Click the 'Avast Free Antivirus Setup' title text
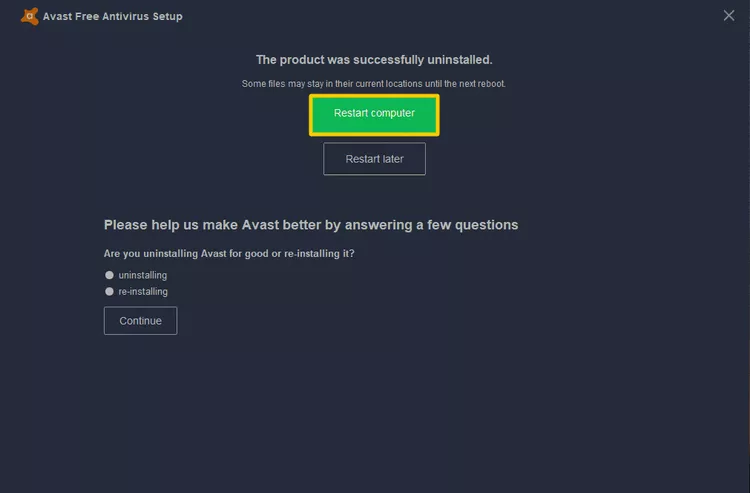 tap(112, 16)
